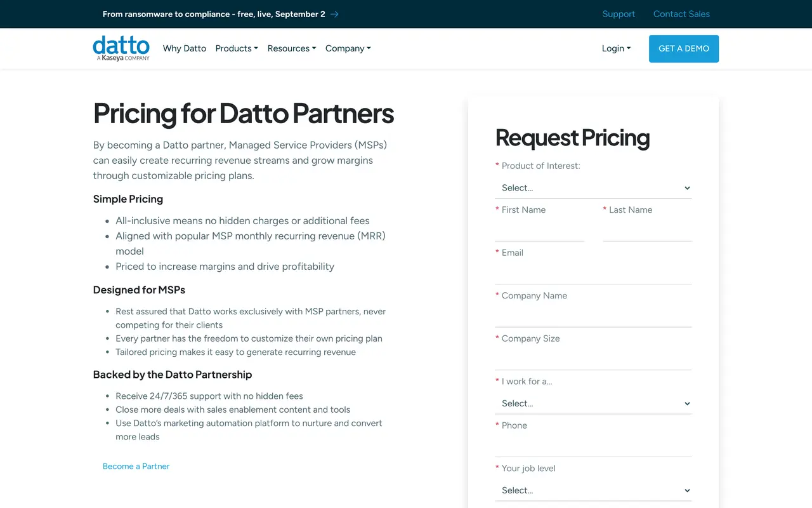Expand the Resources menu
This screenshot has height=508, width=812.
click(x=292, y=48)
